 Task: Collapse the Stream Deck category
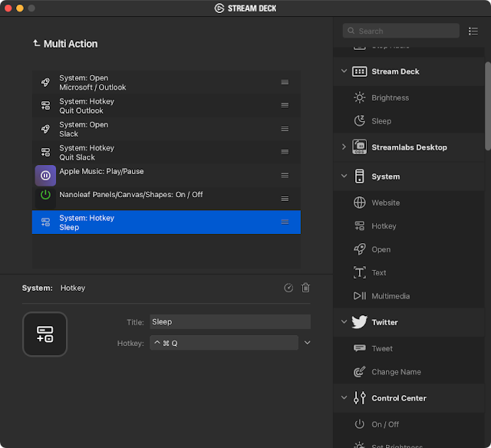click(x=344, y=71)
